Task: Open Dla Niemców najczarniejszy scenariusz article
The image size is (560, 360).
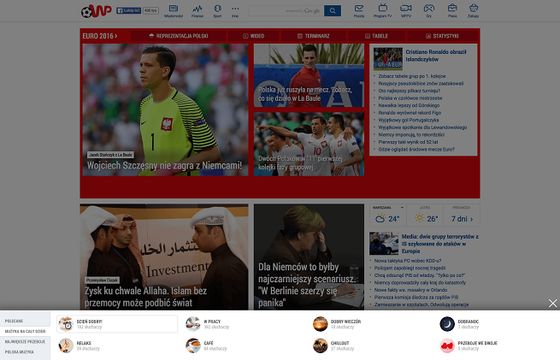Action: click(309, 257)
